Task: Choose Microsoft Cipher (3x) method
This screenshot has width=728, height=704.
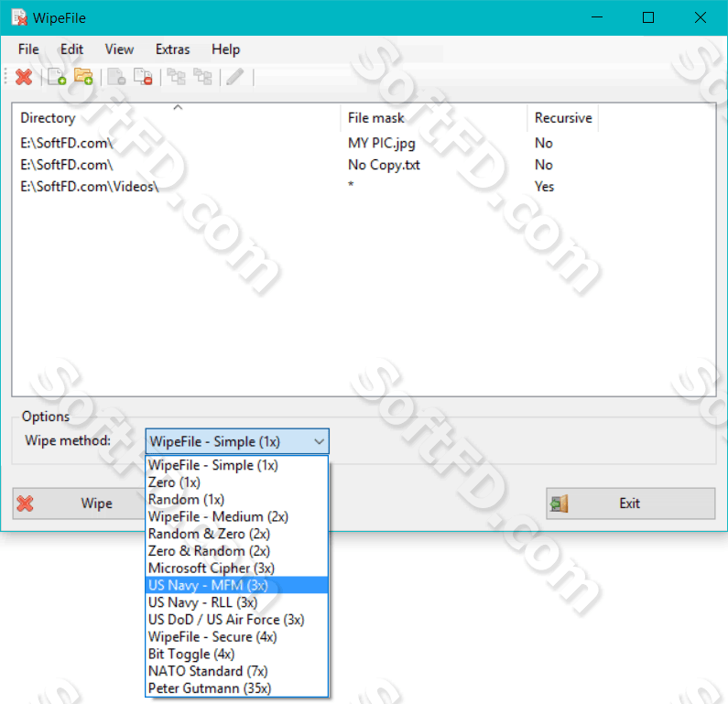Action: (x=237, y=568)
